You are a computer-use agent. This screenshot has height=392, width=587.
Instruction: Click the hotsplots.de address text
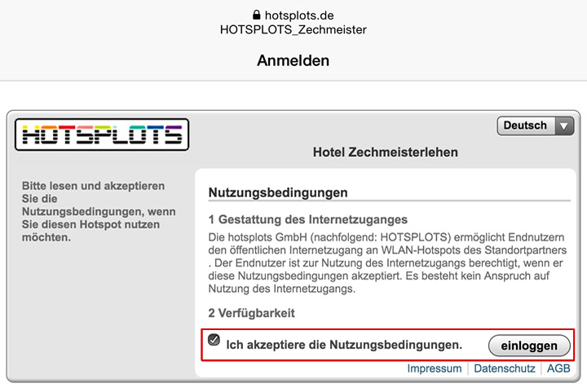299,15
